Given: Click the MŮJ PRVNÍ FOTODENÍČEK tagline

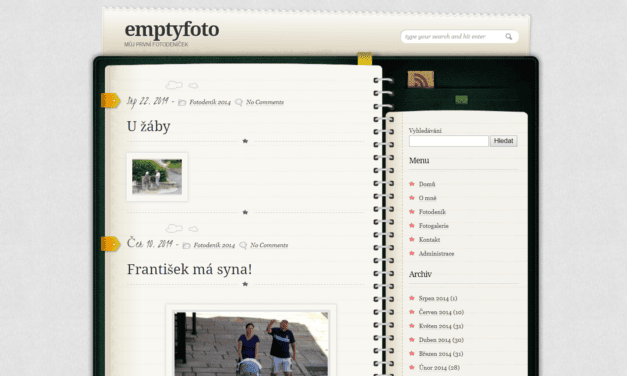Looking at the screenshot, I should pyautogui.click(x=156, y=44).
